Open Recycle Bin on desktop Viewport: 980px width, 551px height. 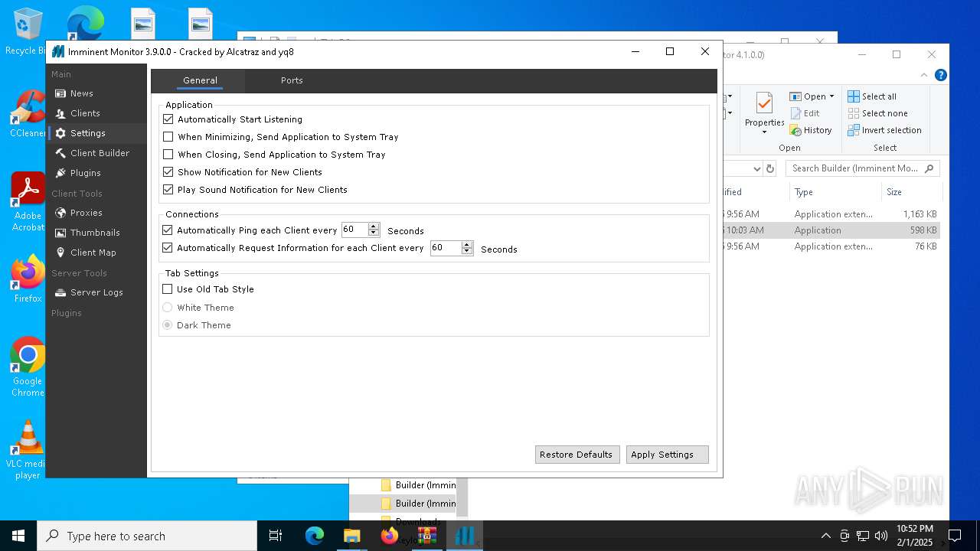coord(28,31)
